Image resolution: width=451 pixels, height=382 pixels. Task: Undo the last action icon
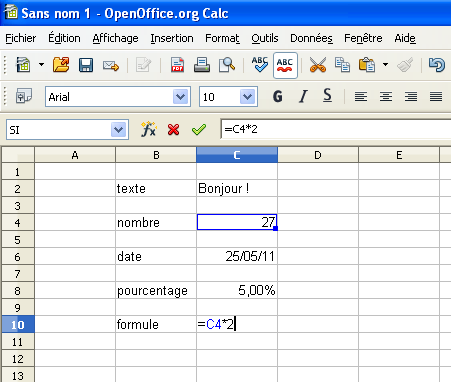(437, 65)
